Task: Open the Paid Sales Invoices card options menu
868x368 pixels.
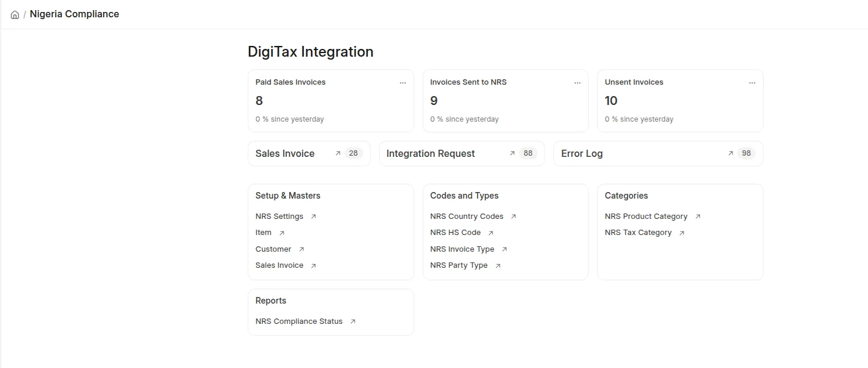Action: (403, 83)
